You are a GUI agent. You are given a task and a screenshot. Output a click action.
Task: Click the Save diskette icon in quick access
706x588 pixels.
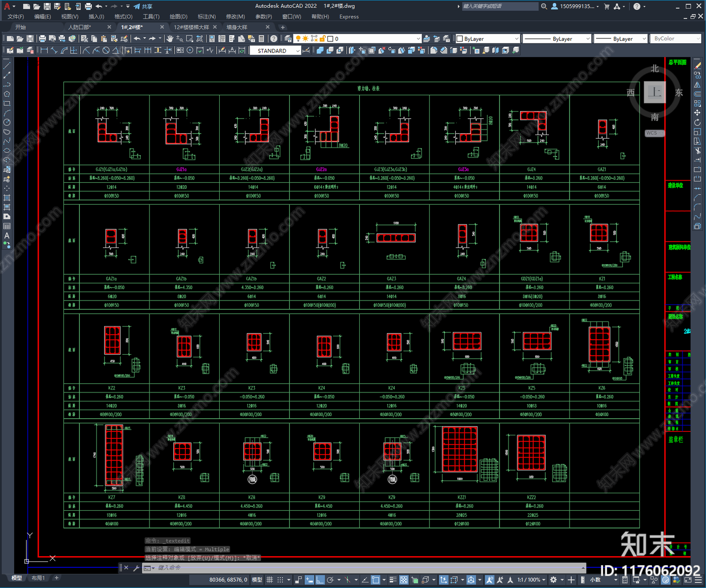(47, 6)
